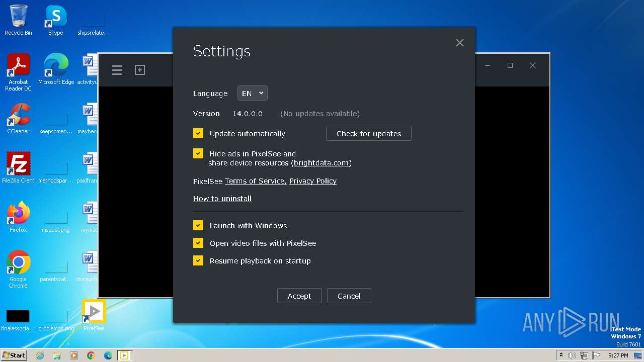644x362 pixels.
Task: Click the Windows Start button
Action: [x=14, y=355]
